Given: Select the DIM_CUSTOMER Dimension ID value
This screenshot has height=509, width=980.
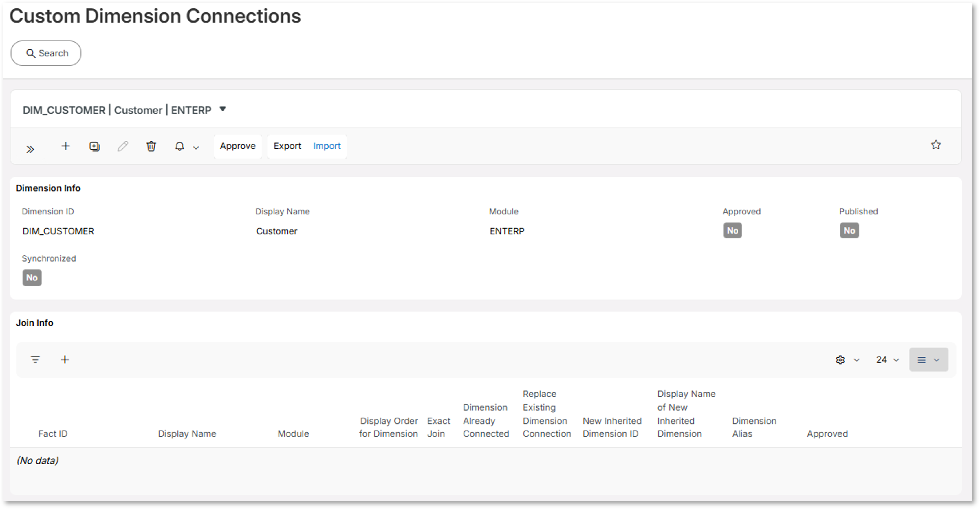Looking at the screenshot, I should (58, 231).
